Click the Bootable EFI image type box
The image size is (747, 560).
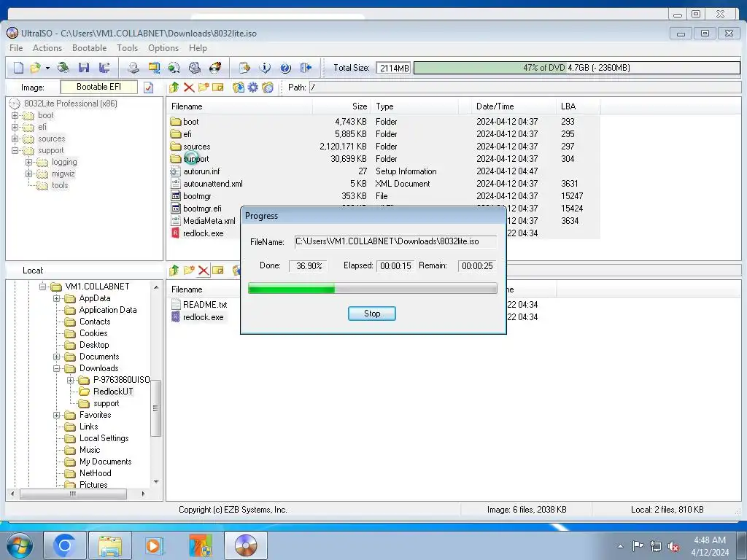tap(98, 87)
